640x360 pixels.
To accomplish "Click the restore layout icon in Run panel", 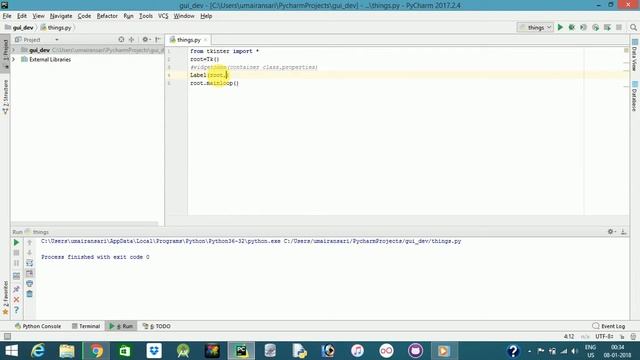I will [16, 276].
